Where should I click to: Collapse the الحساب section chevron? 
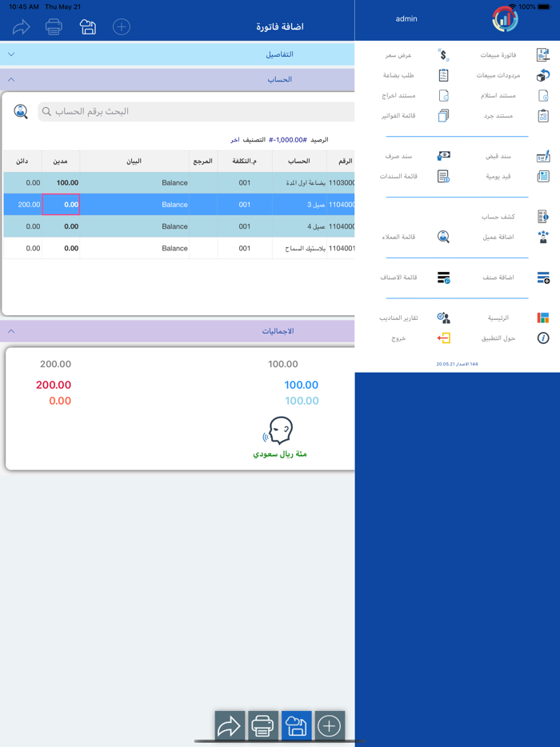coord(11,79)
